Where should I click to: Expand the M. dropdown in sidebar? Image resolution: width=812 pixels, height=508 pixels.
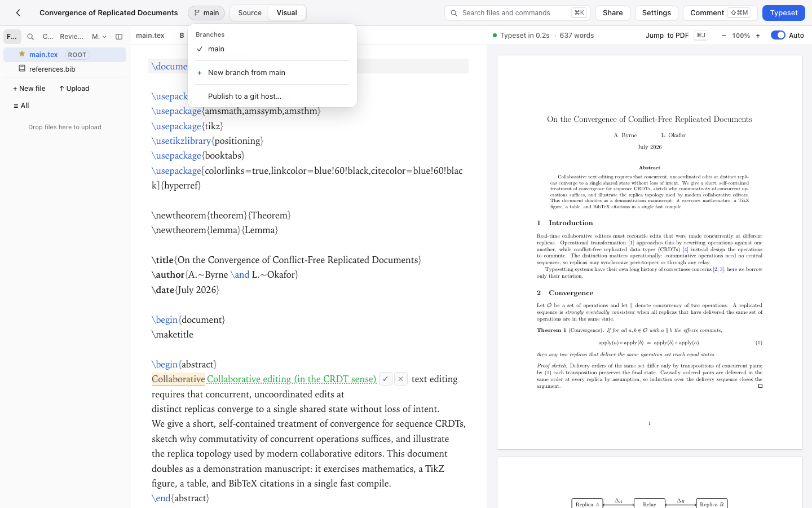tap(99, 37)
